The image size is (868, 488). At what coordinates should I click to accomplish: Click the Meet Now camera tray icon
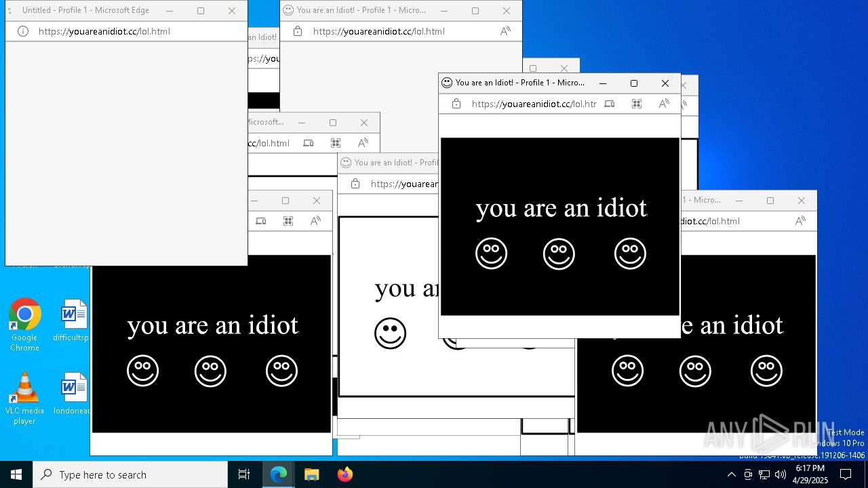click(x=748, y=474)
